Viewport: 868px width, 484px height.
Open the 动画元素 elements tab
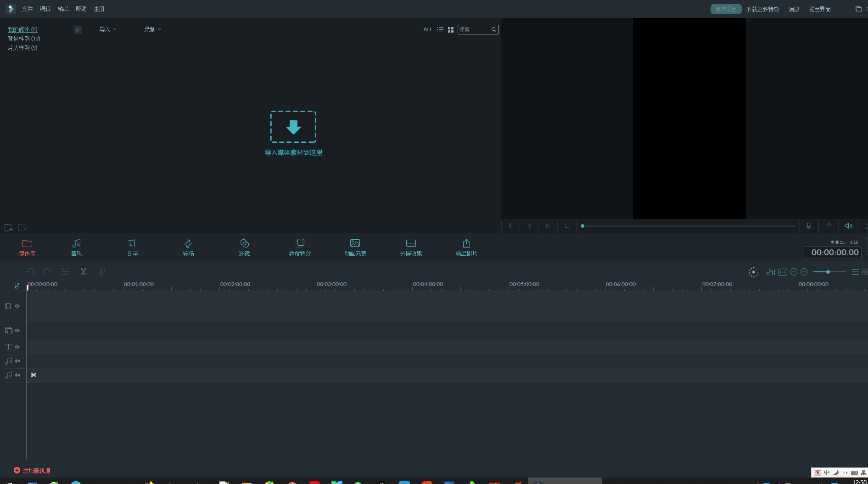tap(355, 248)
